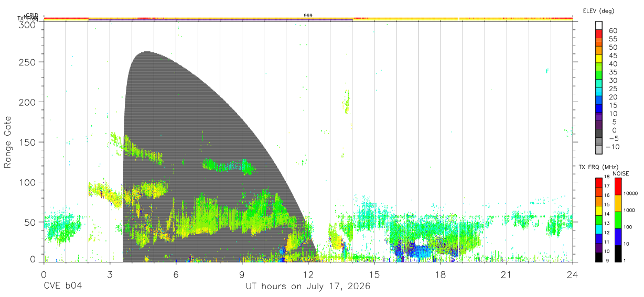This screenshot has width=644, height=297.
Task: Click the "999" CPID value at top
Action: click(x=308, y=16)
